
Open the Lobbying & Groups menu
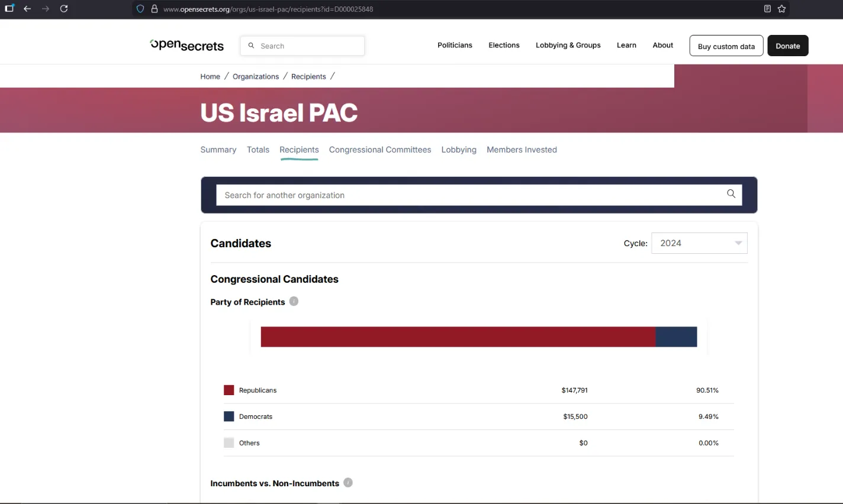point(568,46)
